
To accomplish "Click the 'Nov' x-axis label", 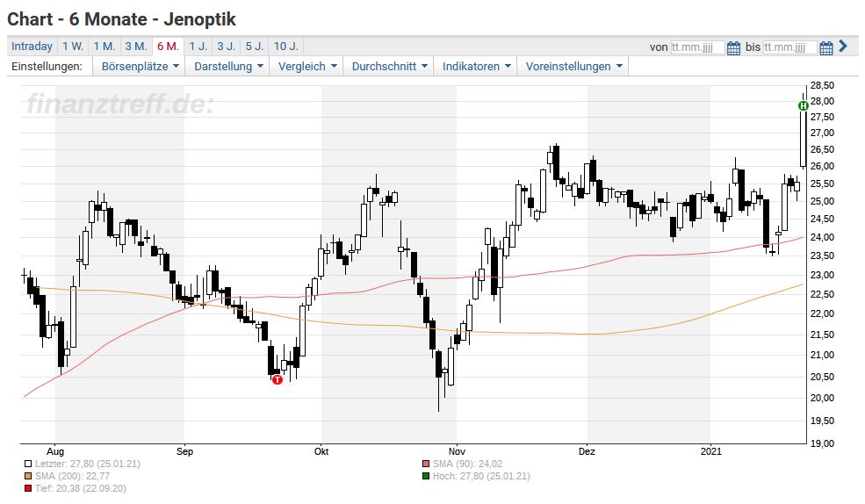I will (x=457, y=451).
